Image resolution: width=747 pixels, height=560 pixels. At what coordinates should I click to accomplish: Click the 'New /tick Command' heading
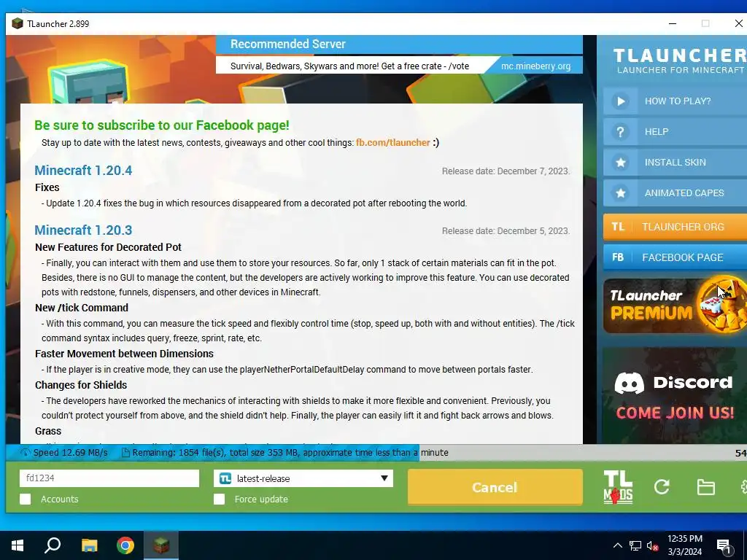click(82, 308)
